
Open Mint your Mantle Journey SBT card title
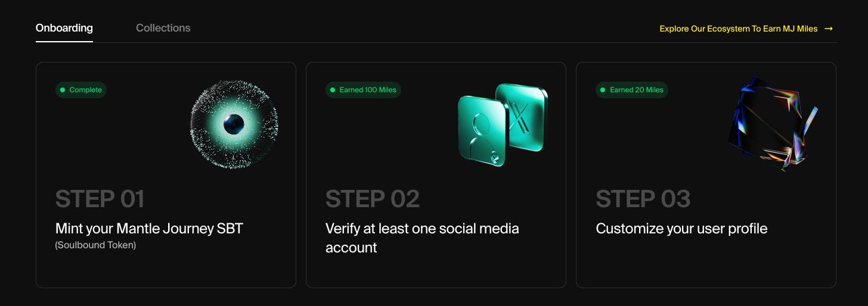pos(149,229)
